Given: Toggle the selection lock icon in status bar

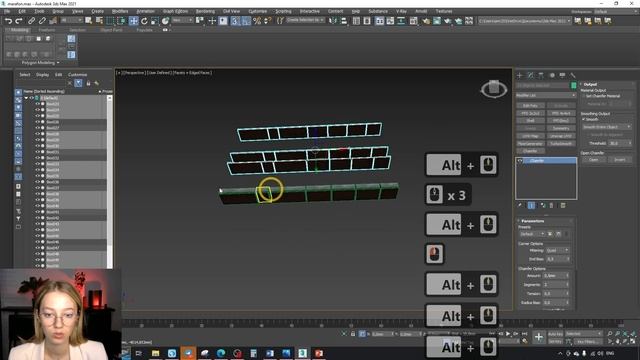Looking at the screenshot, I should (353, 334).
